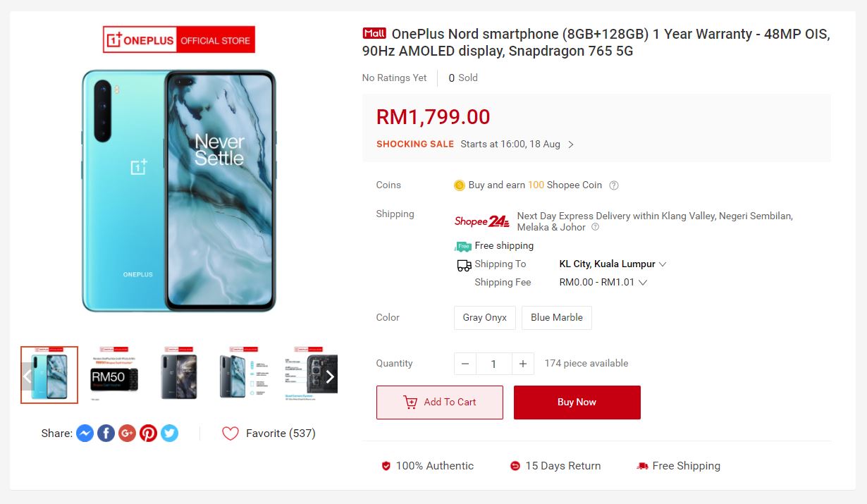
Task: Expand the shipping fee RM0.00 - RM1.01 dropdown
Action: tap(603, 282)
